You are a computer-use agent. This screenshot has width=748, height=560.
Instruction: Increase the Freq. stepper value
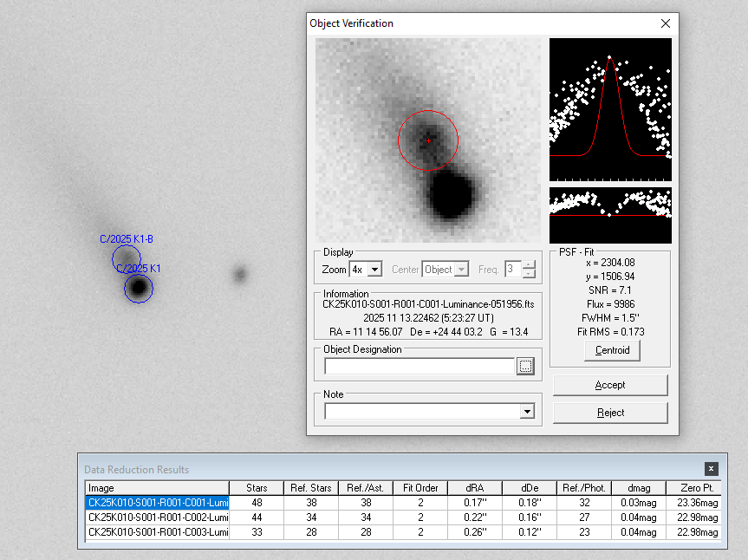[x=530, y=265]
